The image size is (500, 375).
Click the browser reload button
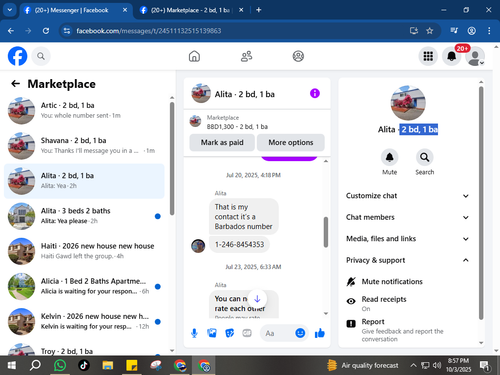[46, 31]
